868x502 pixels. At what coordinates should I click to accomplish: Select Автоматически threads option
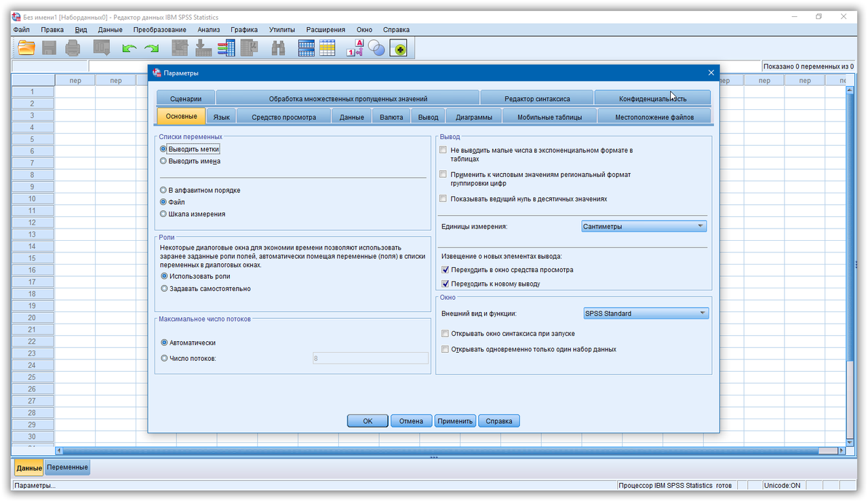click(x=164, y=343)
